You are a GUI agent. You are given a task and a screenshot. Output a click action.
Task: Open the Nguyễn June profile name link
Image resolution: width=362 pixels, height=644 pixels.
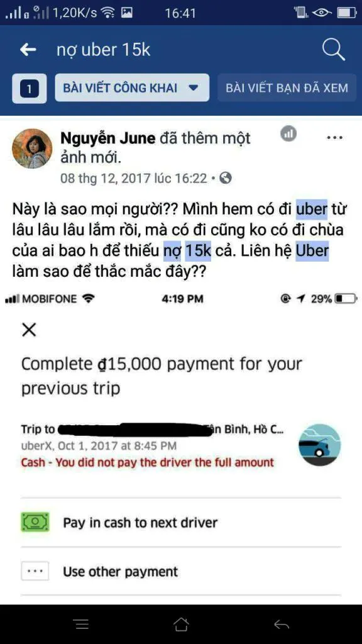108,138
